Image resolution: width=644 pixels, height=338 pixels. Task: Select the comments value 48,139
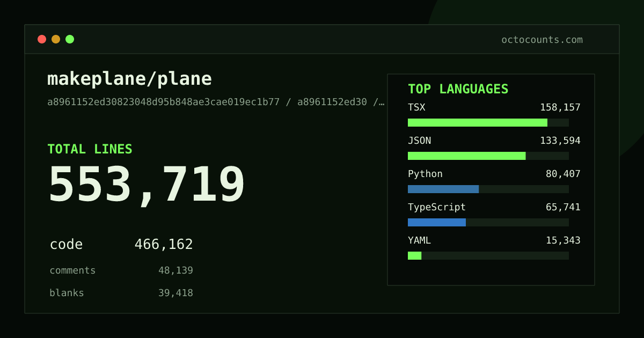(x=175, y=270)
